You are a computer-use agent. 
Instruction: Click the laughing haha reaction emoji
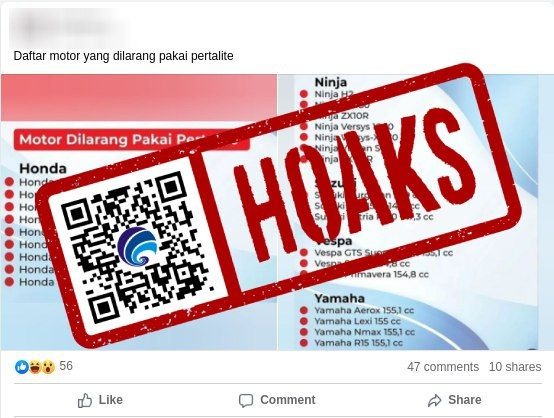click(x=35, y=367)
